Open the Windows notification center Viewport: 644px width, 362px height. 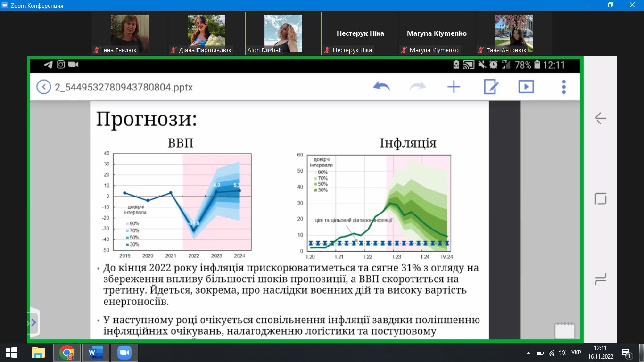627,353
